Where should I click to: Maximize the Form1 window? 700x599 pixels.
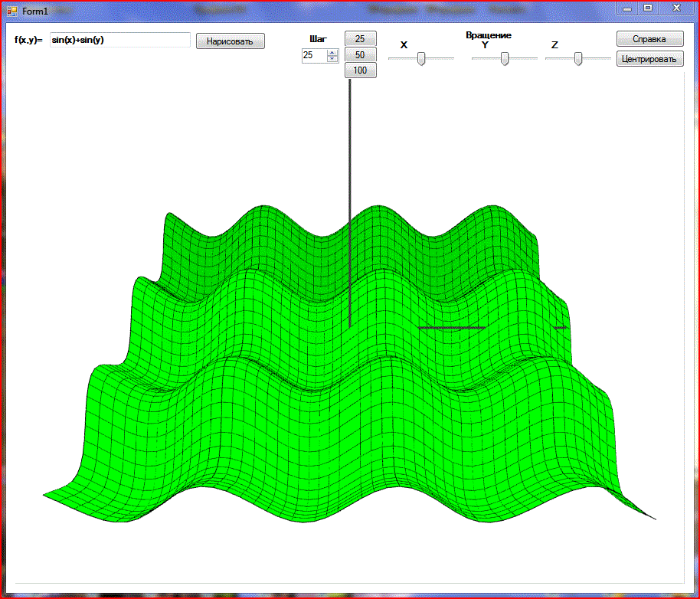[648, 8]
